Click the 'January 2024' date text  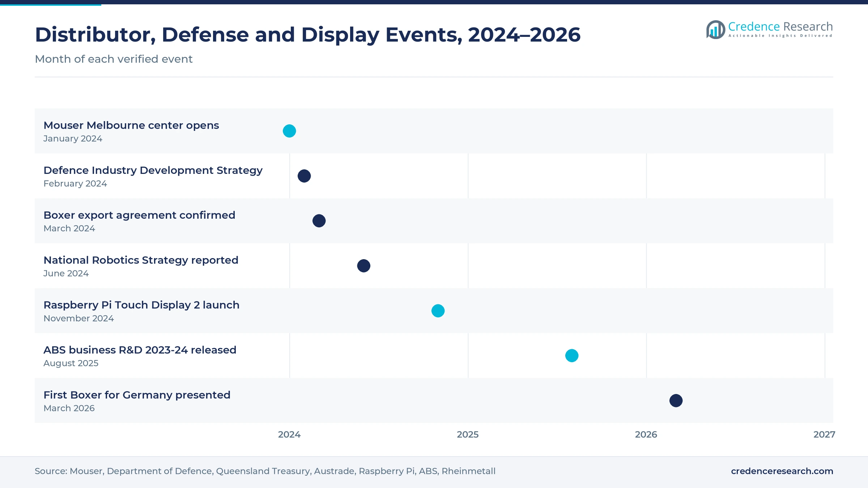pos(73,138)
